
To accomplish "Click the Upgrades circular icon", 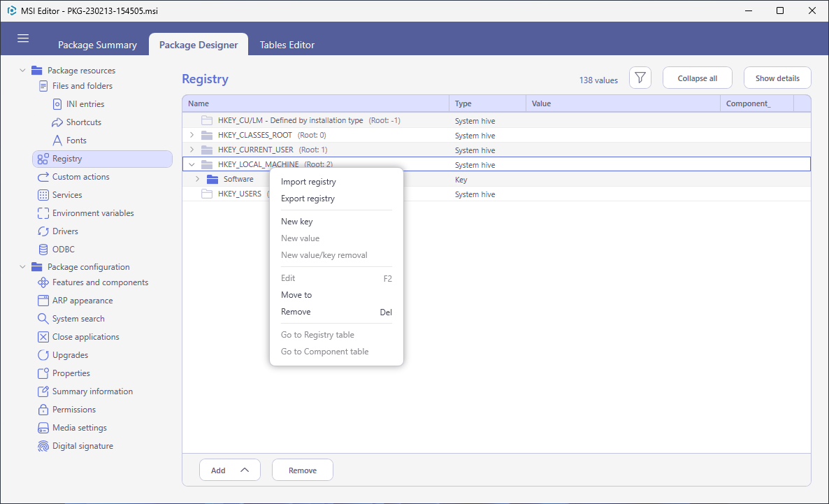I will (43, 355).
